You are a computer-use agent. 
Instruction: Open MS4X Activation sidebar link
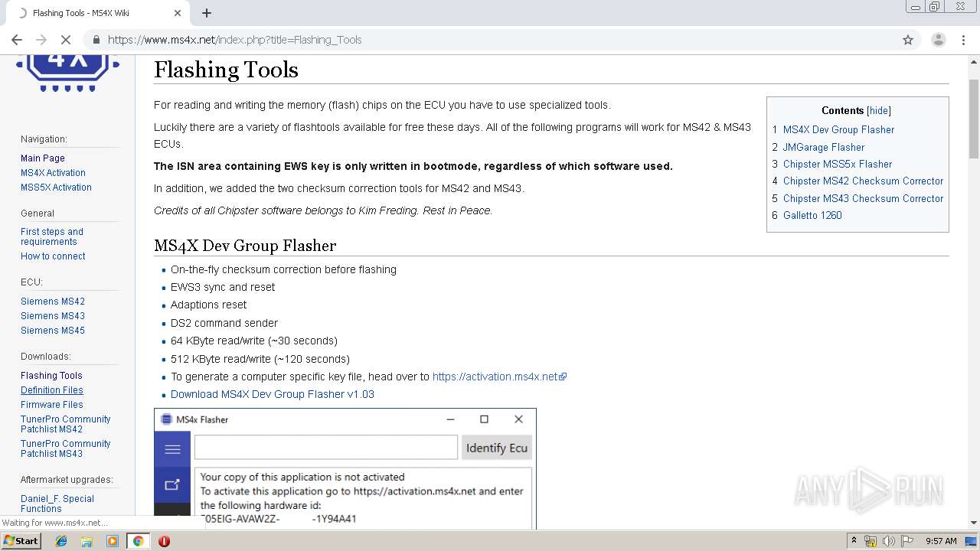53,173
